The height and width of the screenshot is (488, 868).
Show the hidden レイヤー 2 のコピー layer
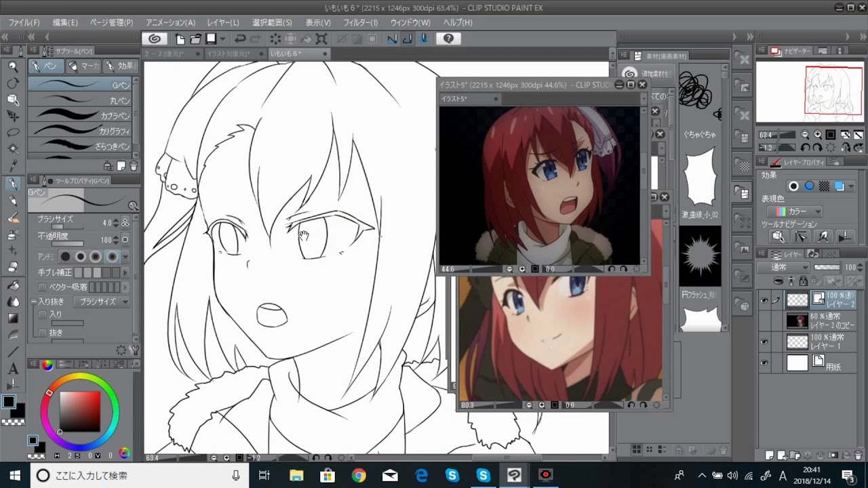765,321
